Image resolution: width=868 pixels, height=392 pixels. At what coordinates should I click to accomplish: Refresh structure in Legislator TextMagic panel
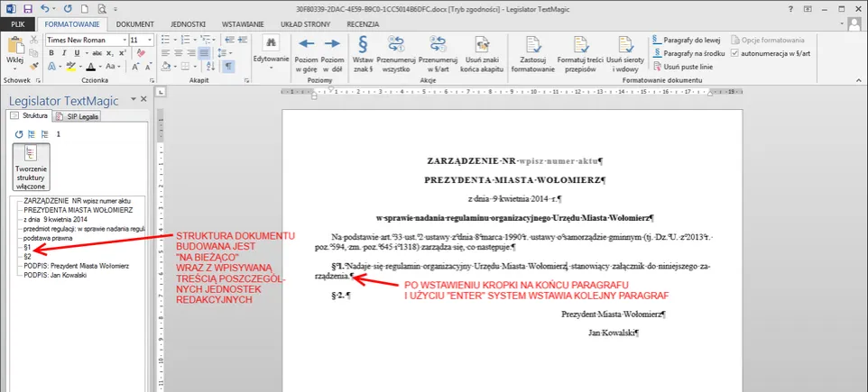click(19, 133)
